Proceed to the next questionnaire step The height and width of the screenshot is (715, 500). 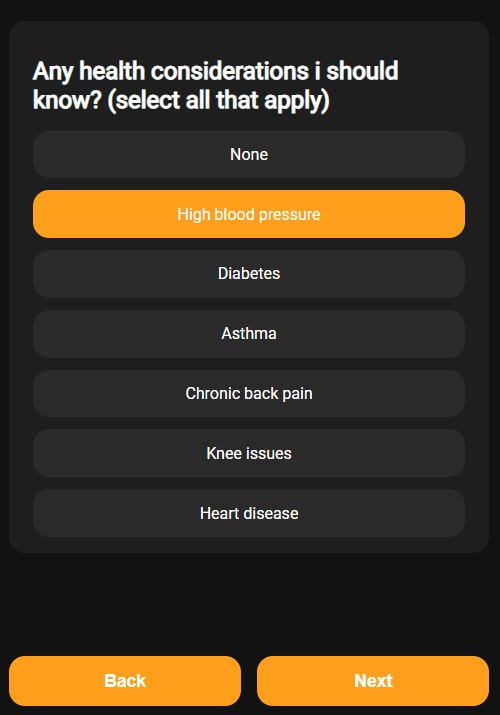(x=373, y=681)
